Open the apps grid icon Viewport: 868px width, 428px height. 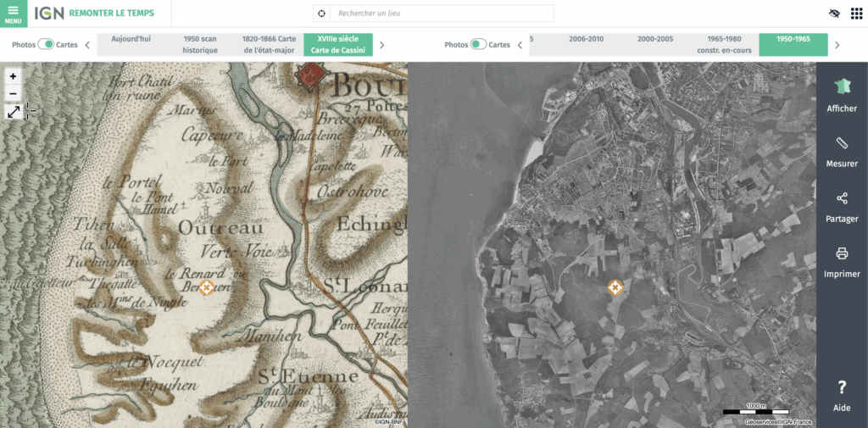coord(856,14)
